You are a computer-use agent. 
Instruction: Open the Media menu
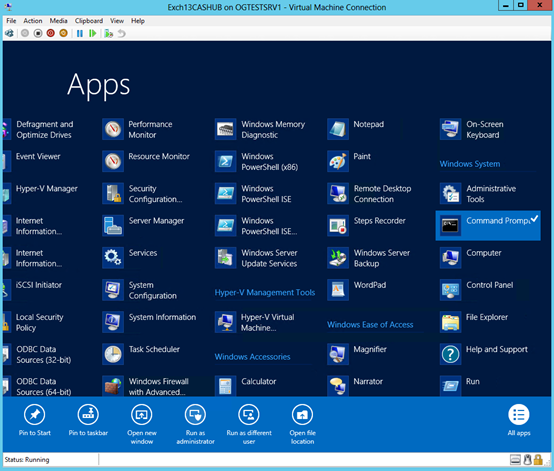click(58, 21)
